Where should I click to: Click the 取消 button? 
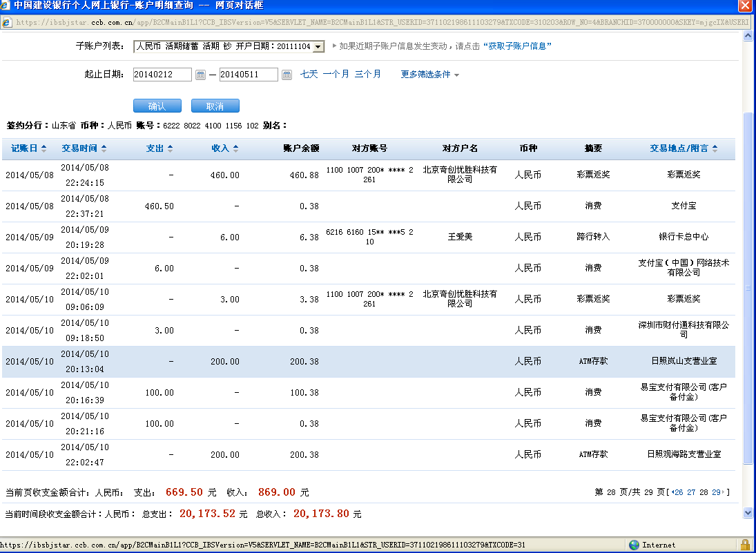[x=215, y=106]
